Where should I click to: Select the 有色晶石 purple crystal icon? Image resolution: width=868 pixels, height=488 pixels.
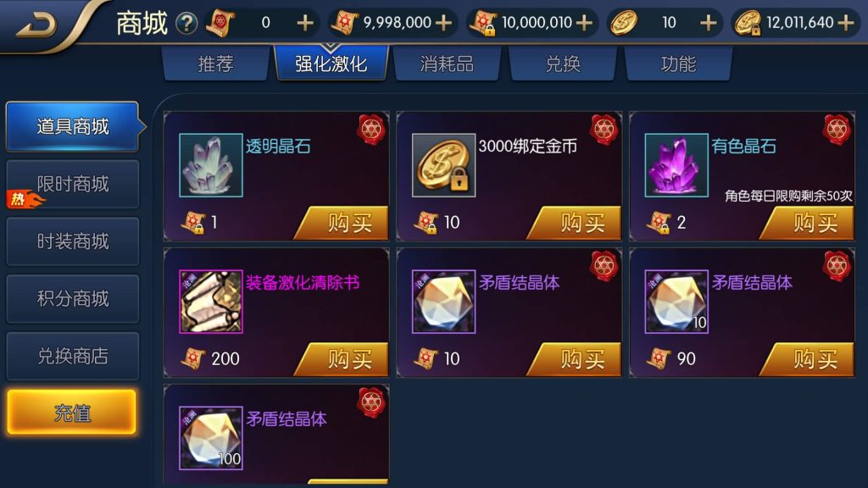[676, 165]
